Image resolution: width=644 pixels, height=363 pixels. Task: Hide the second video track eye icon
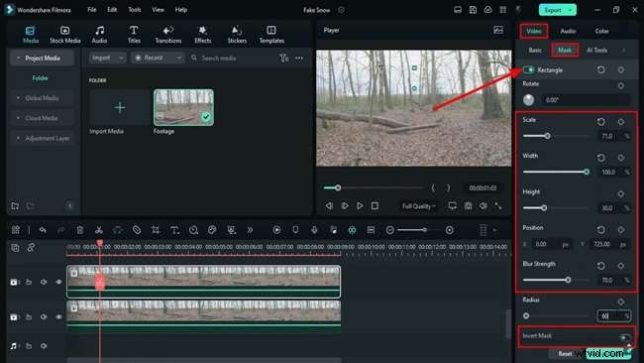click(x=58, y=317)
